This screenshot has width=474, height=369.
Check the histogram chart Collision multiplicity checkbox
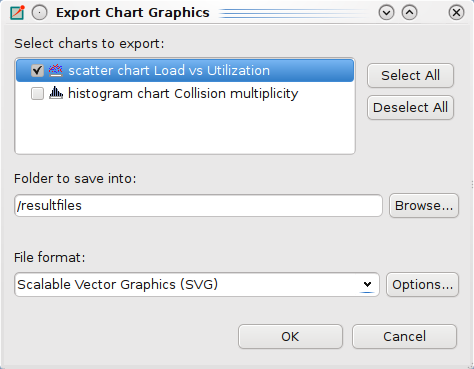click(37, 93)
